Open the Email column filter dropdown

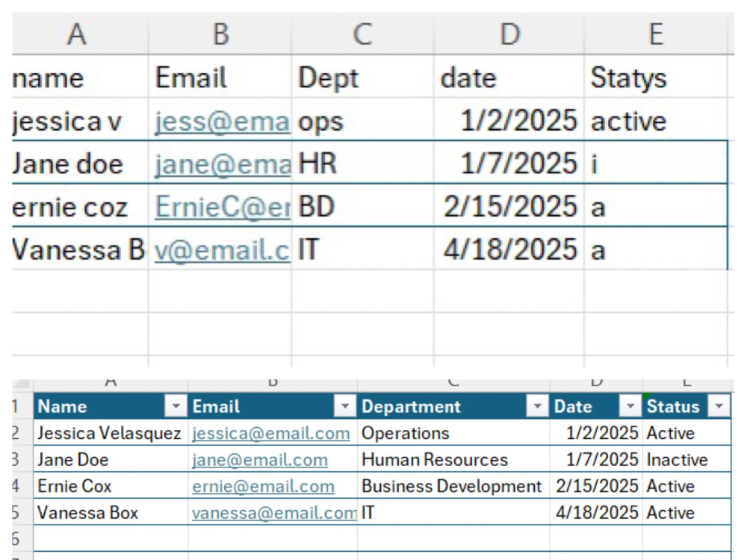(x=345, y=406)
